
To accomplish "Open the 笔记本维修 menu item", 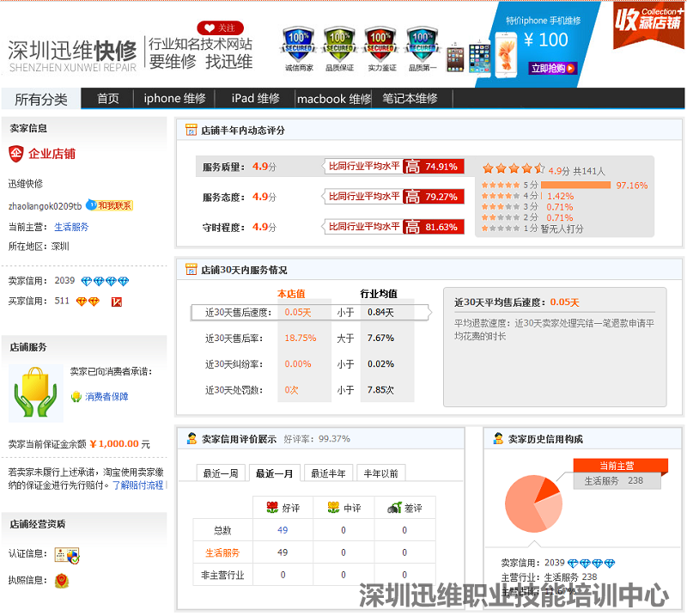I will [x=410, y=99].
